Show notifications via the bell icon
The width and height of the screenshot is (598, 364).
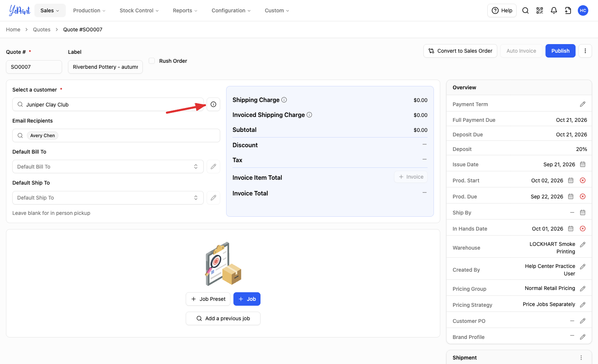tap(554, 10)
